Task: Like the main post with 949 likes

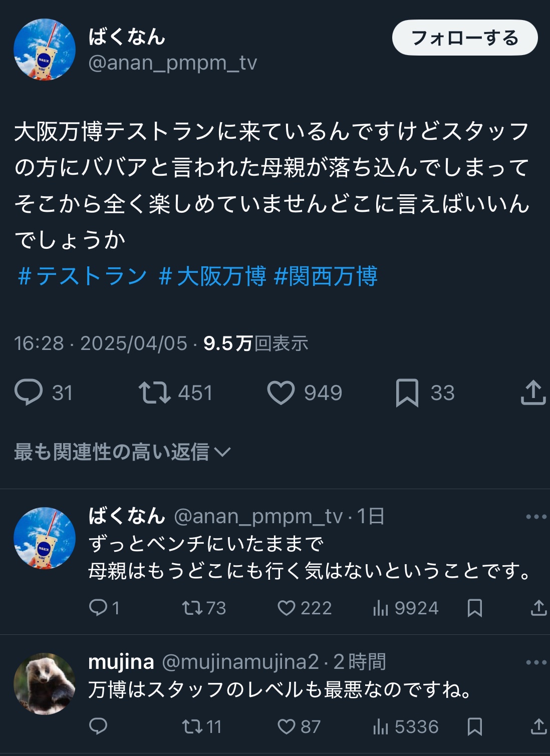Action: (x=281, y=393)
